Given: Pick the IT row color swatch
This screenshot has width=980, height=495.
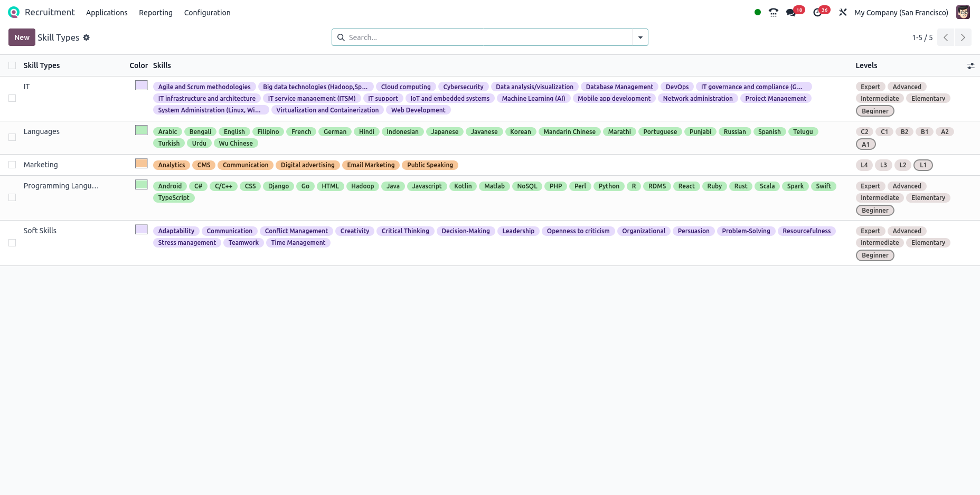Looking at the screenshot, I should pyautogui.click(x=142, y=85).
